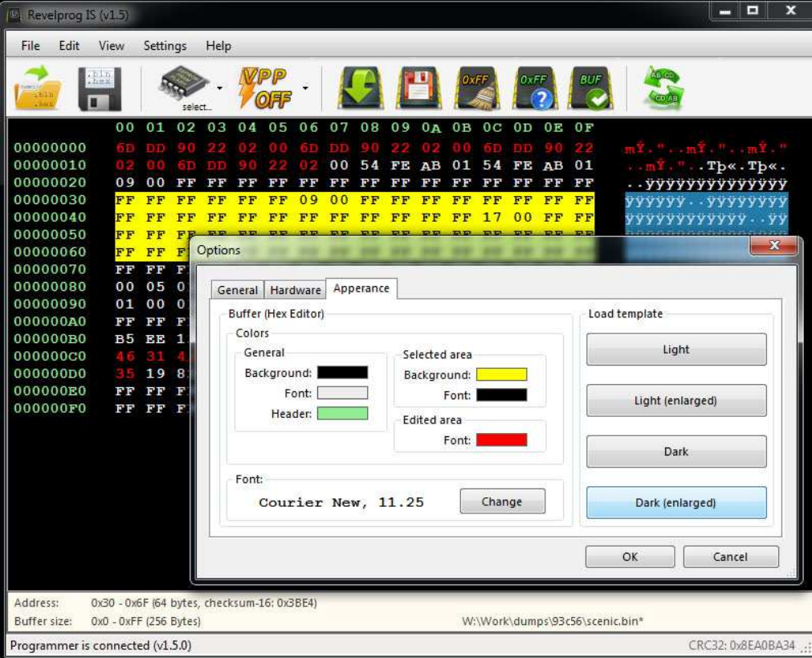Expand the chip select dropdown arrow

click(x=220, y=88)
